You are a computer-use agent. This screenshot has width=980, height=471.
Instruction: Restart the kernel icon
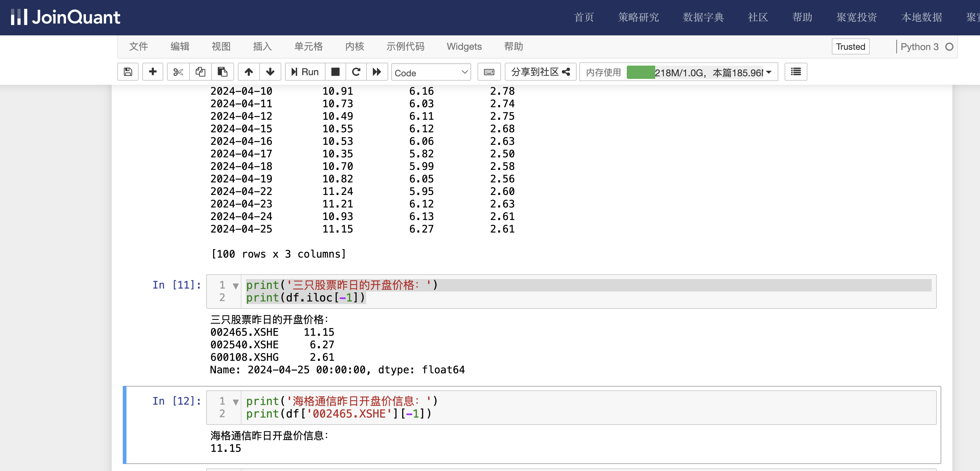tap(356, 72)
